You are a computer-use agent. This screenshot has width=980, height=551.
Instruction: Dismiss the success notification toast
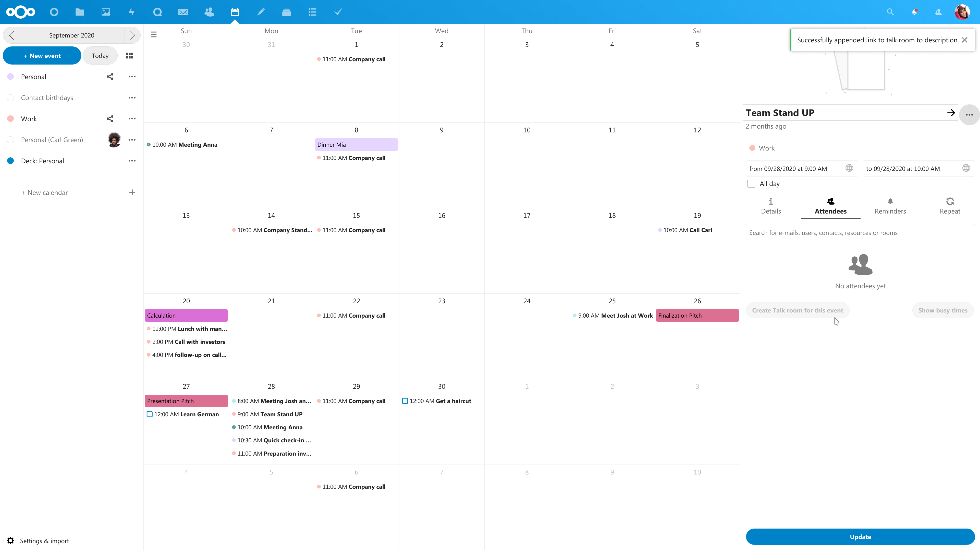point(965,40)
